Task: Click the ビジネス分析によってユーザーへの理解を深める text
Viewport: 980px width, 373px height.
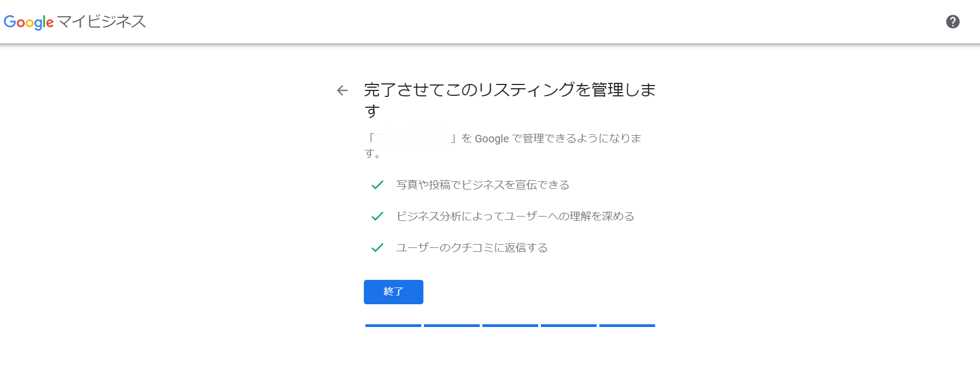Action: (x=515, y=217)
